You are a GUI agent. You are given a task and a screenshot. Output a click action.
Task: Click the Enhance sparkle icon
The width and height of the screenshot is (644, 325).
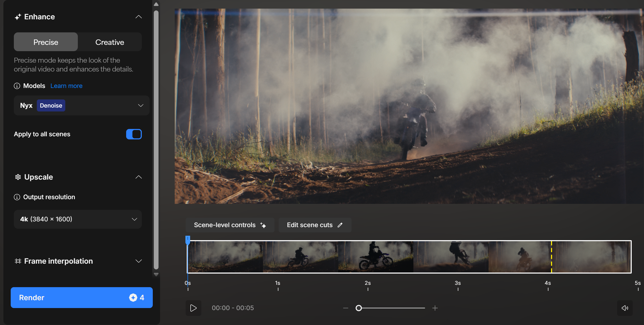(x=18, y=17)
